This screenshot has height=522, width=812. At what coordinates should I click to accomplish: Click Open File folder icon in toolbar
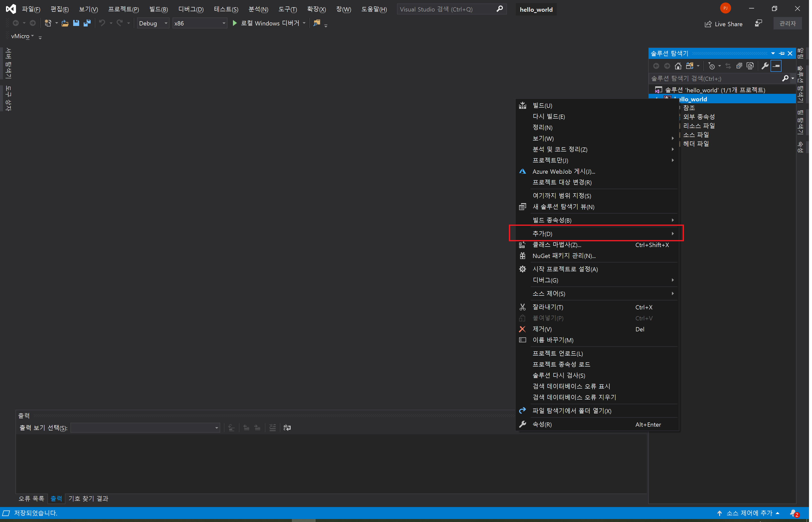(x=65, y=23)
